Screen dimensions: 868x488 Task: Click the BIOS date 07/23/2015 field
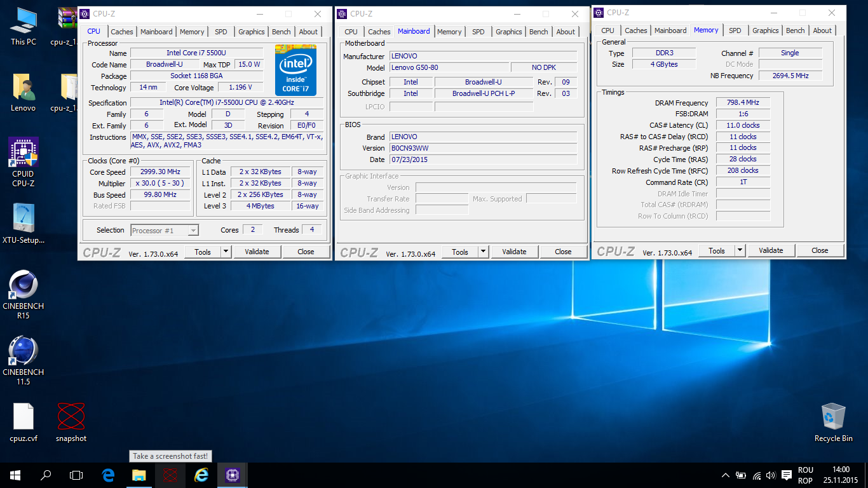pos(483,159)
